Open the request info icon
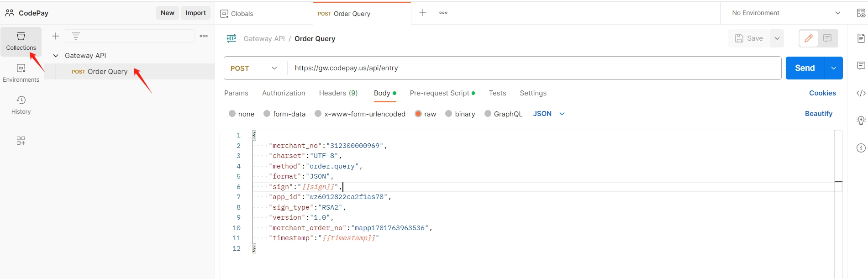 (861, 148)
